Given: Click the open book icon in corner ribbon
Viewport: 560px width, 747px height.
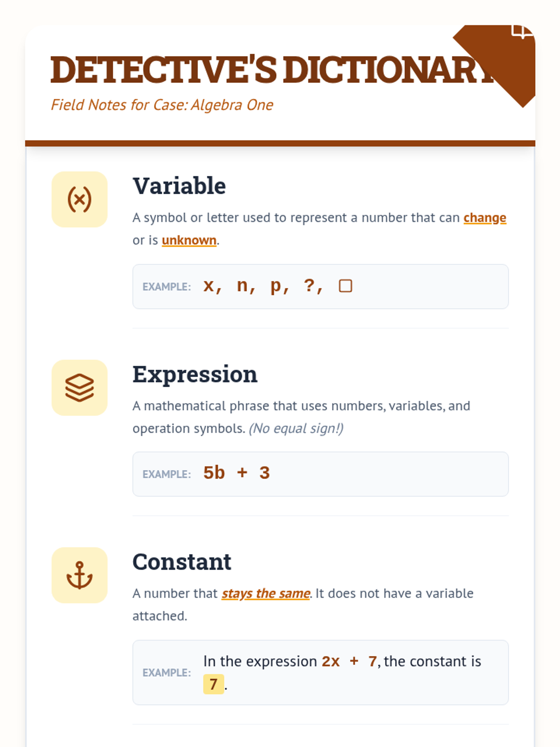Looking at the screenshot, I should pos(522,31).
